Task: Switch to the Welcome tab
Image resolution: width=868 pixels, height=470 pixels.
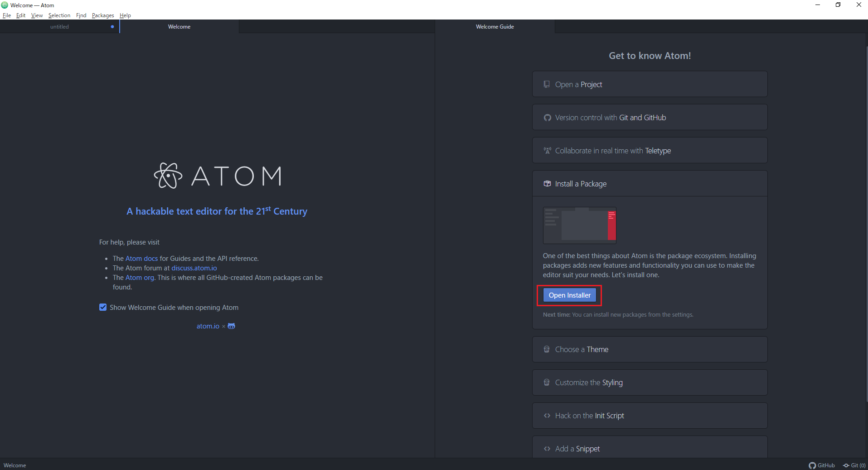Action: click(179, 26)
